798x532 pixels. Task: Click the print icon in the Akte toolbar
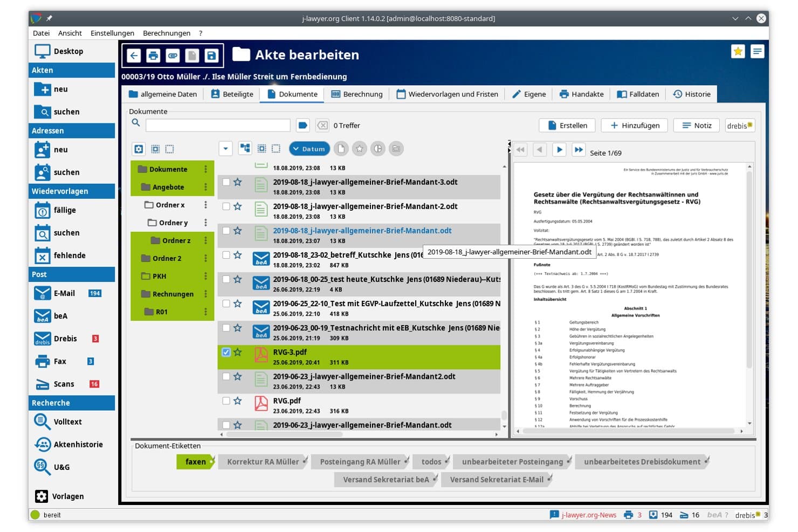(153, 56)
